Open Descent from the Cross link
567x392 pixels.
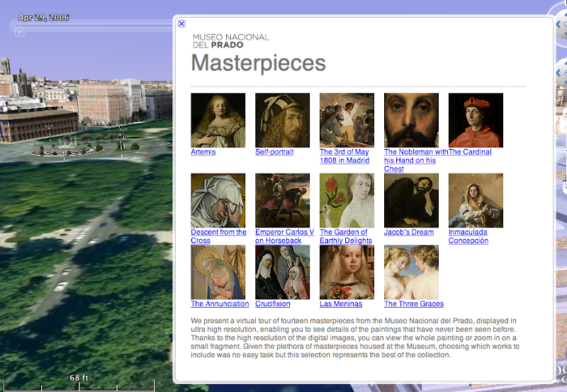pos(218,236)
